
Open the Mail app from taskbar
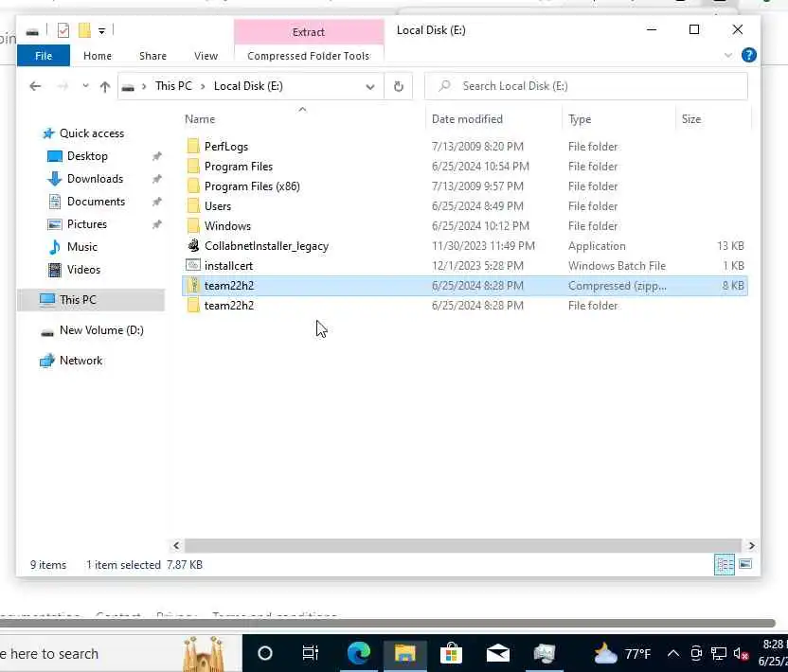(497, 653)
